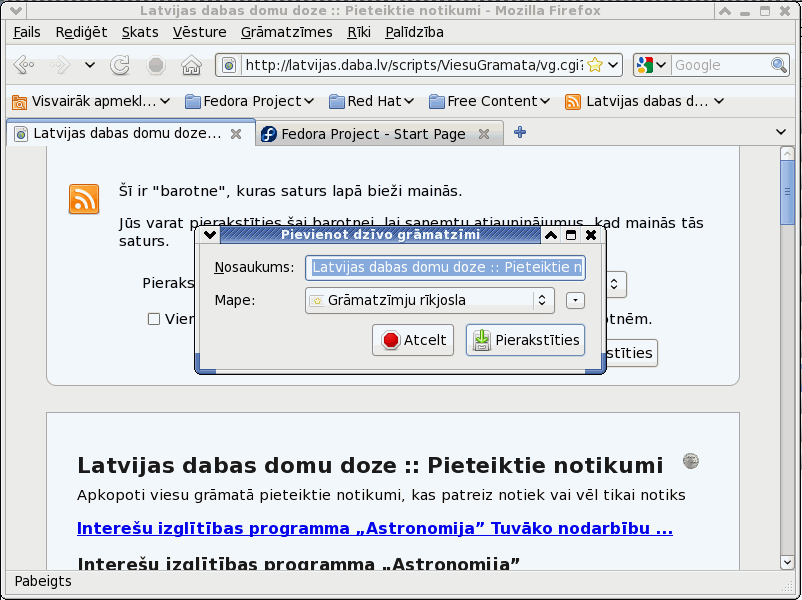The width and height of the screenshot is (802, 600).
Task: Click the RSS icon of Latvijas dabas bookmark
Action: point(573,102)
